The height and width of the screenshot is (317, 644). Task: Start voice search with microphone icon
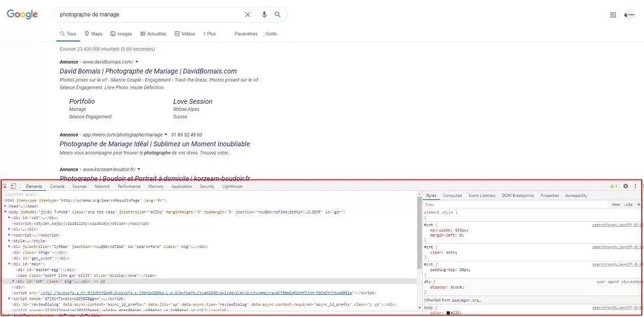tap(264, 14)
